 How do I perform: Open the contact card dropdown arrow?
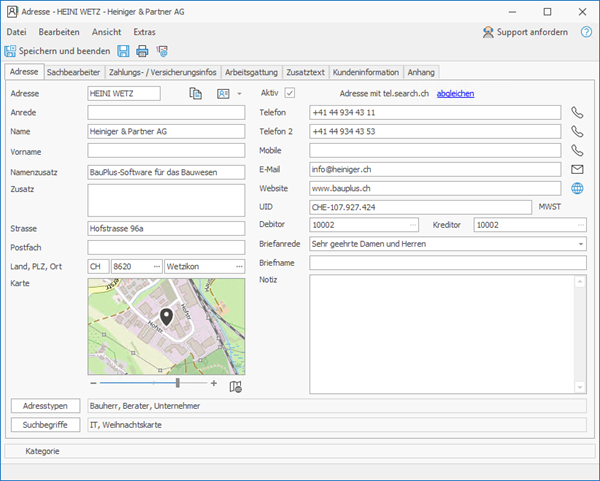coord(240,94)
